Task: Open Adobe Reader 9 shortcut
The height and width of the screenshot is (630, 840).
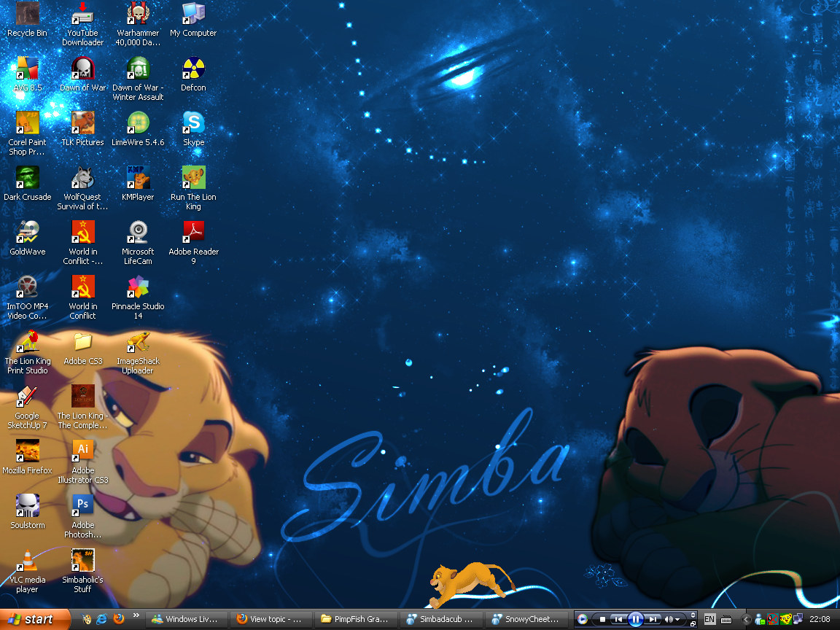Action: point(193,233)
